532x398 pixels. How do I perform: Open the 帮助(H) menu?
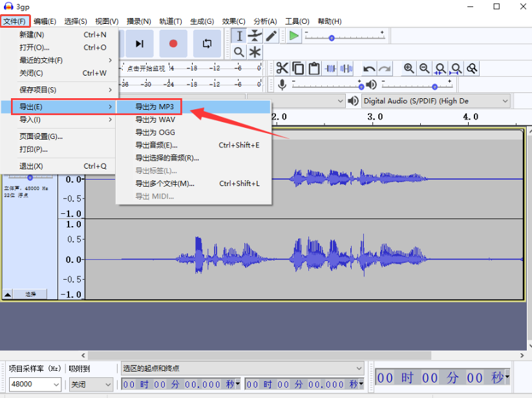coord(330,21)
